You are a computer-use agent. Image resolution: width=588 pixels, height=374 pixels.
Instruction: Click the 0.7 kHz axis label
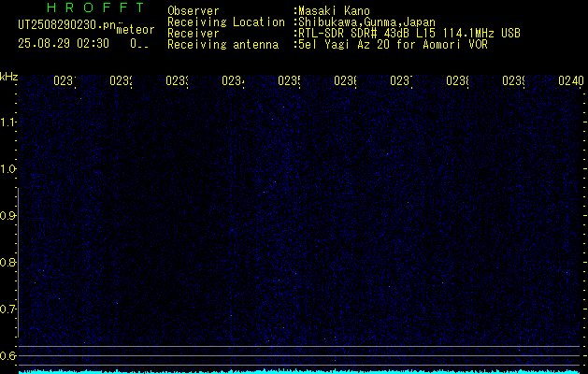click(7, 309)
